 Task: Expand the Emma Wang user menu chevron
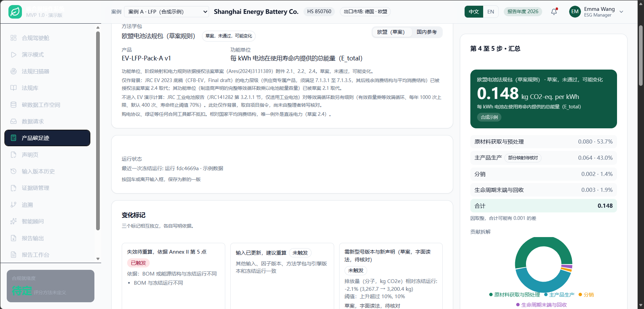pos(621,12)
